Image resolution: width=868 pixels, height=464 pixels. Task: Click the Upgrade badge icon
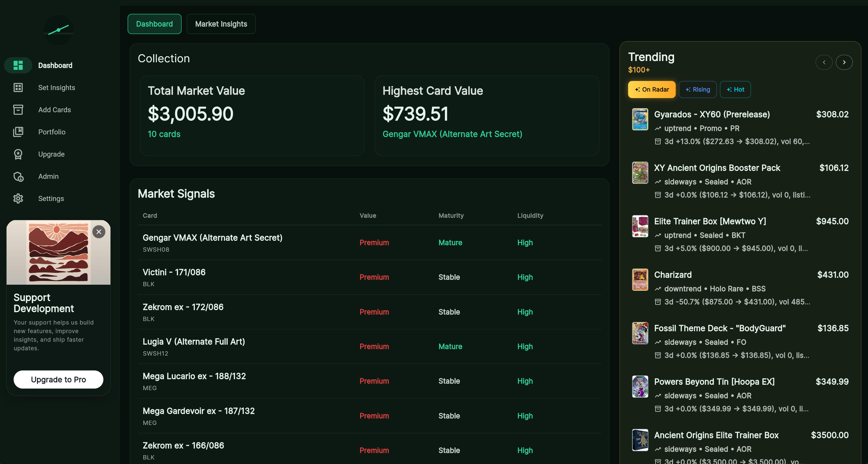pos(18,154)
